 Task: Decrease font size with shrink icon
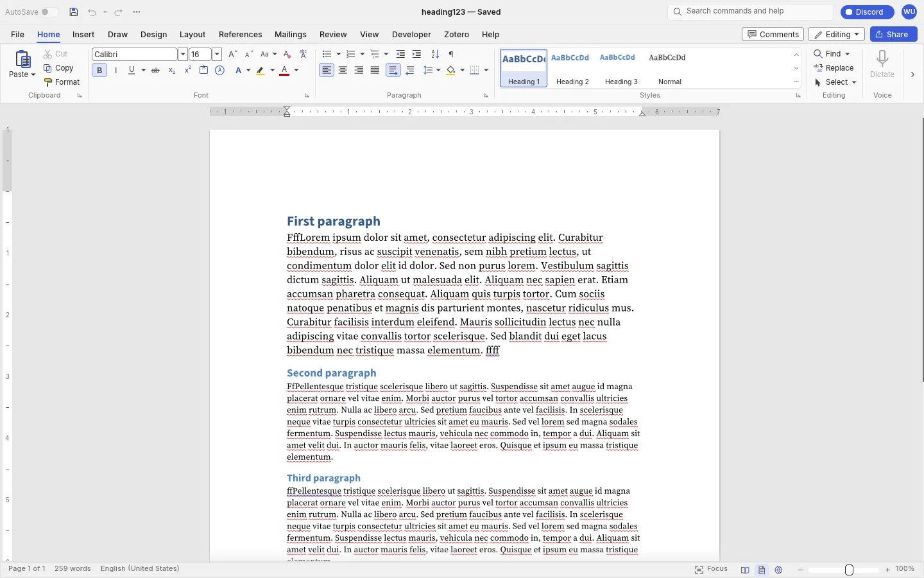pyautogui.click(x=249, y=55)
